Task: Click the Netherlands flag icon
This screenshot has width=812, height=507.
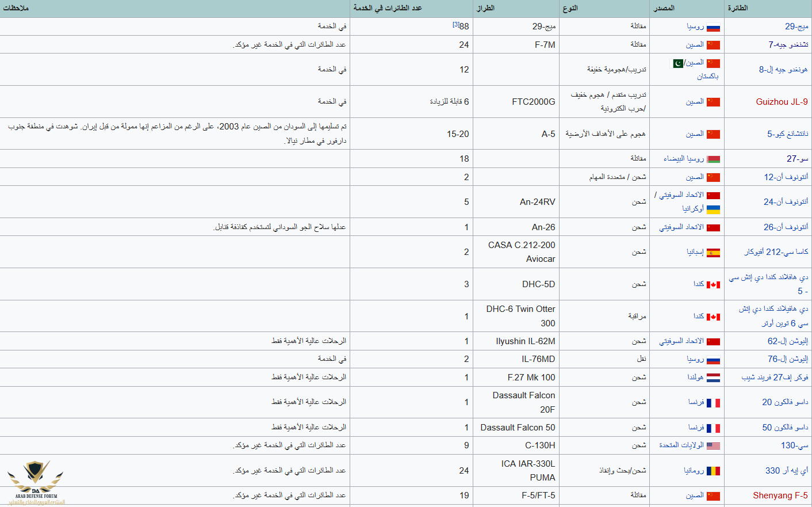Action: click(x=713, y=378)
